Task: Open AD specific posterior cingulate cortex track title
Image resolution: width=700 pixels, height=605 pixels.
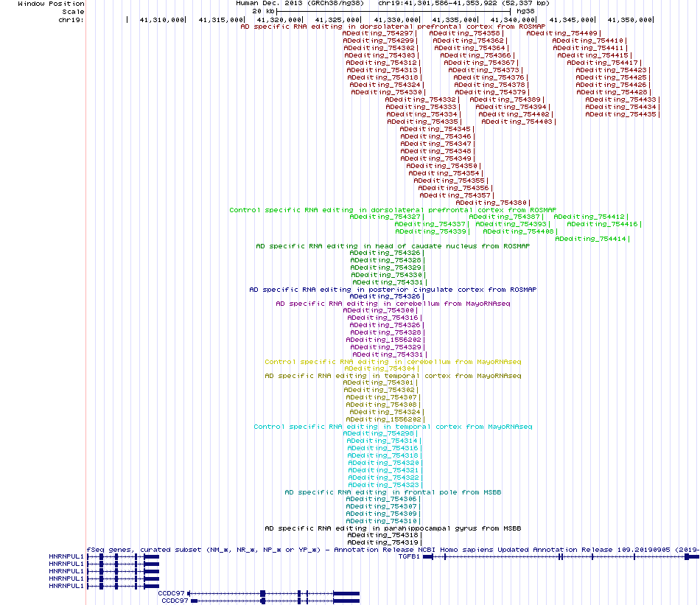Action: [x=393, y=290]
